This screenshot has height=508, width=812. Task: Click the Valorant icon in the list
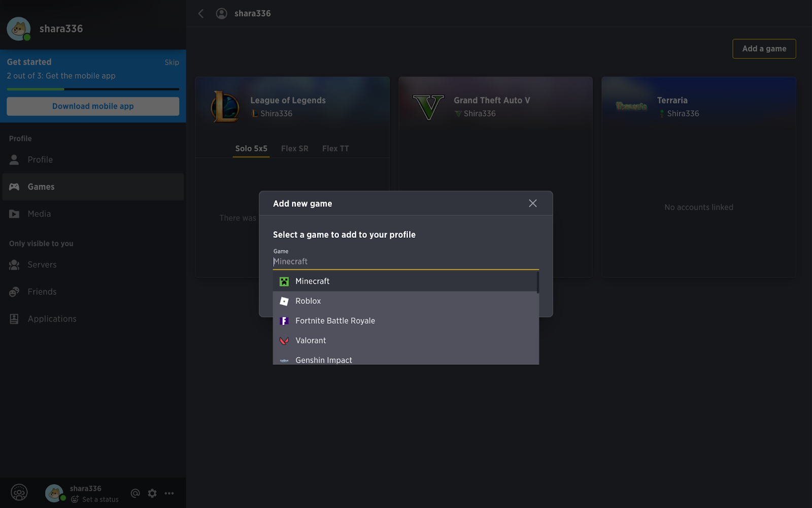284,341
